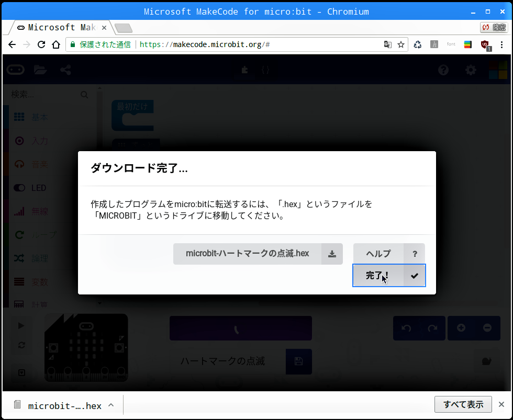
Task: Select the Microsoft MakeCode browser tab
Action: click(x=58, y=27)
